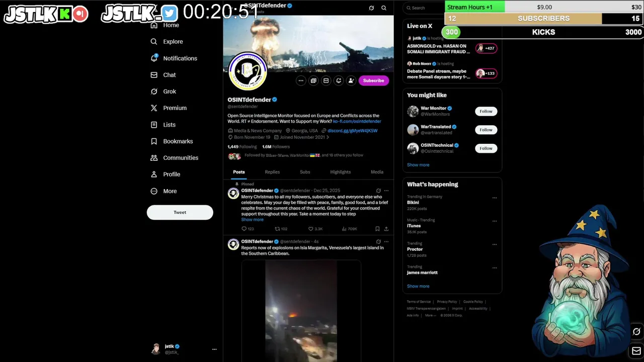
Task: Click Show more under What's happening
Action: (x=418, y=287)
